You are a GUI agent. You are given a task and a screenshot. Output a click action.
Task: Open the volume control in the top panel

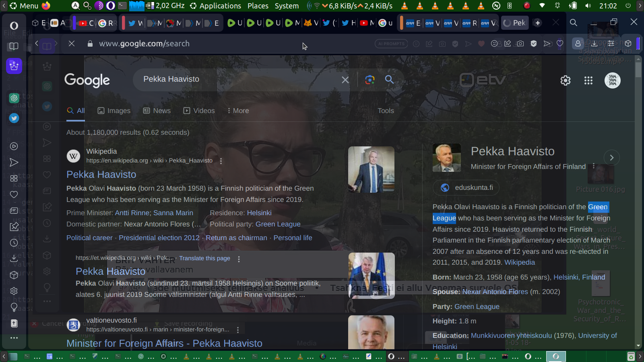click(588, 6)
